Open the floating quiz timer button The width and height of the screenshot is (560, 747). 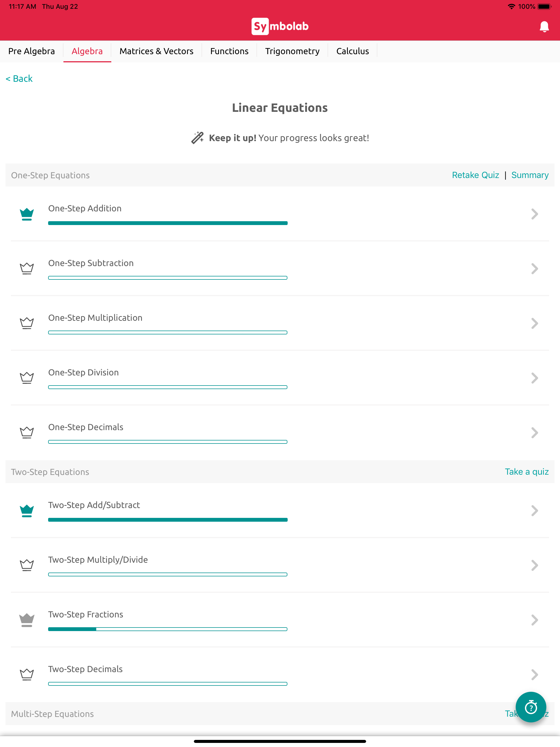click(531, 707)
